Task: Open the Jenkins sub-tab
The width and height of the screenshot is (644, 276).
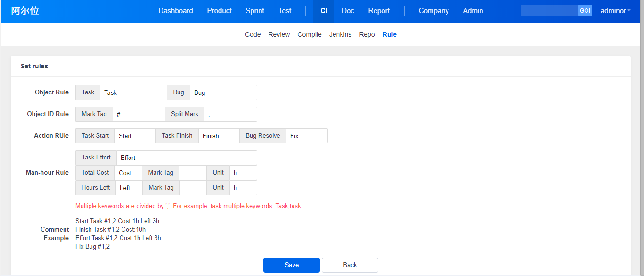Action: pyautogui.click(x=341, y=34)
